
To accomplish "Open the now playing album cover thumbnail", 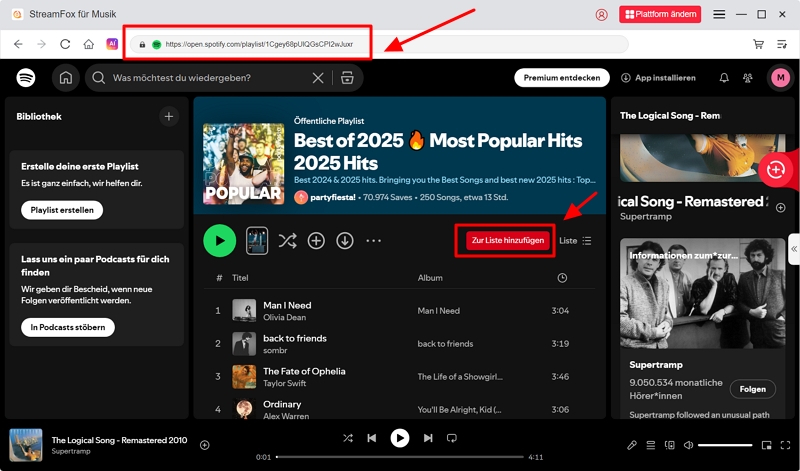I will tap(26, 445).
